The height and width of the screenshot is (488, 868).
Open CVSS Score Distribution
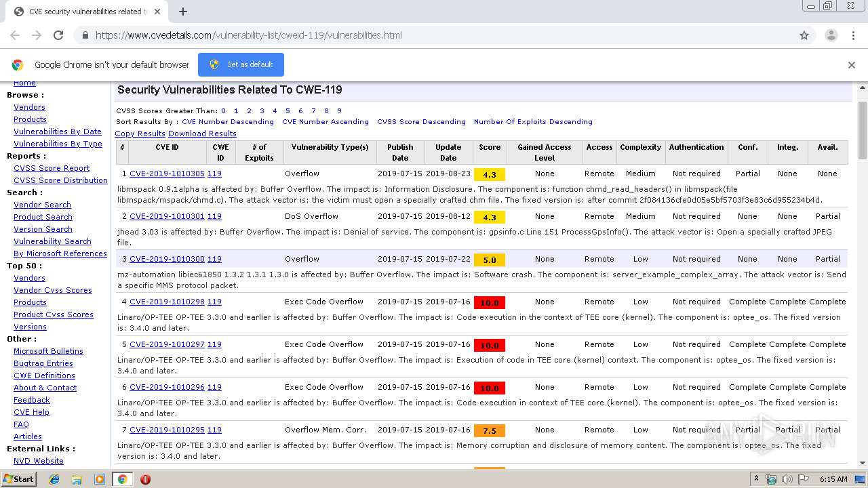coord(60,180)
